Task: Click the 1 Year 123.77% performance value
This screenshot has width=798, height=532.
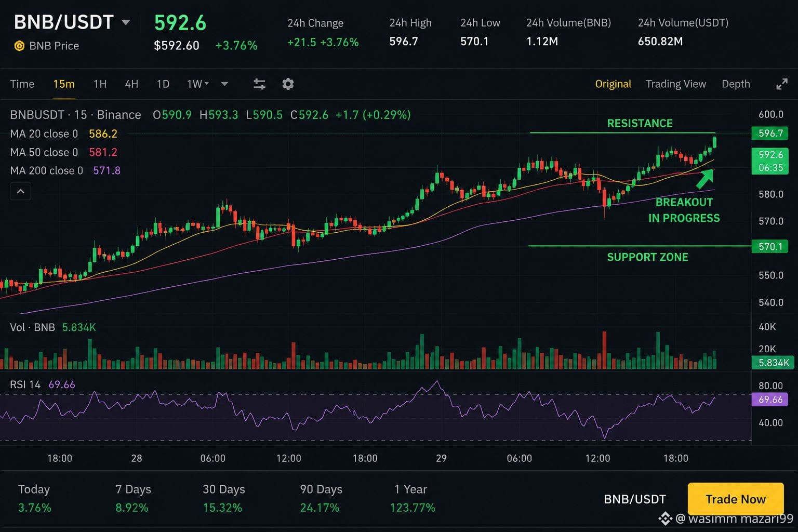Action: point(413,508)
